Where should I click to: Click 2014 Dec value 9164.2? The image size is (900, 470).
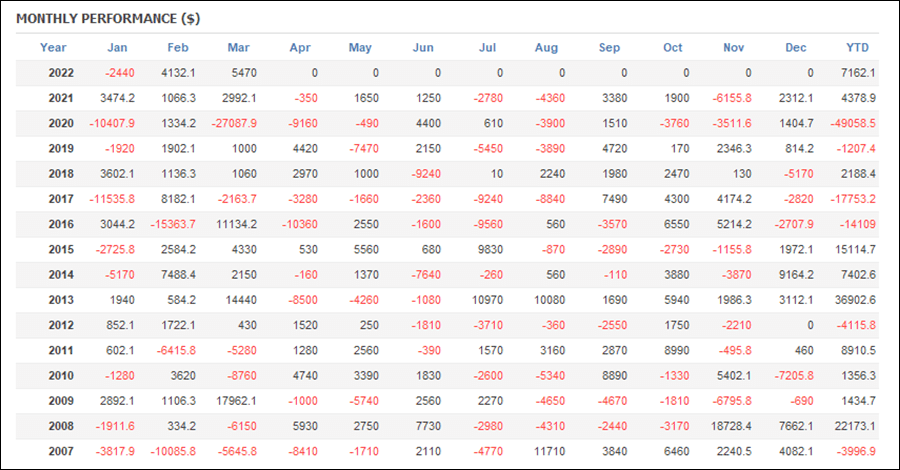point(796,275)
